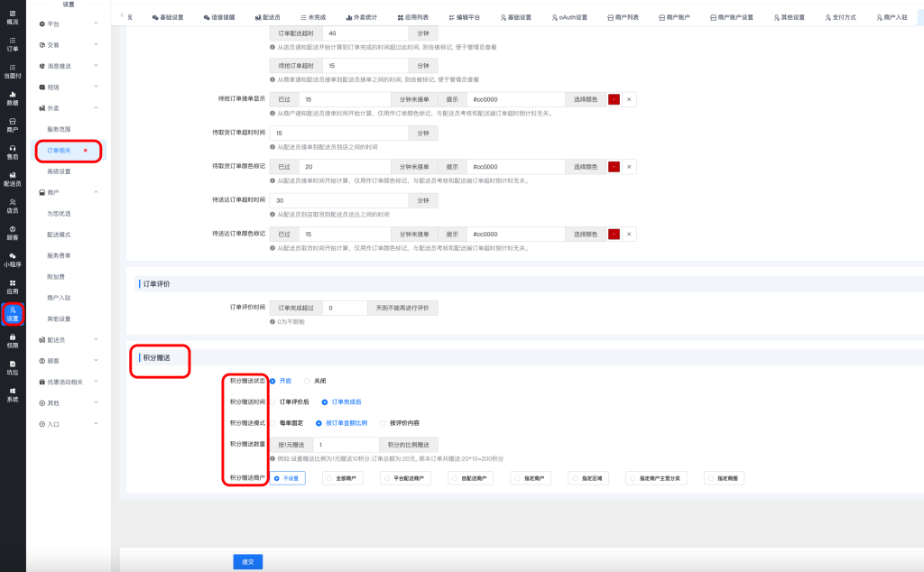The width and height of the screenshot is (924, 572).
Task: Open 系统 at the sidebar bottom
Action: click(x=13, y=393)
